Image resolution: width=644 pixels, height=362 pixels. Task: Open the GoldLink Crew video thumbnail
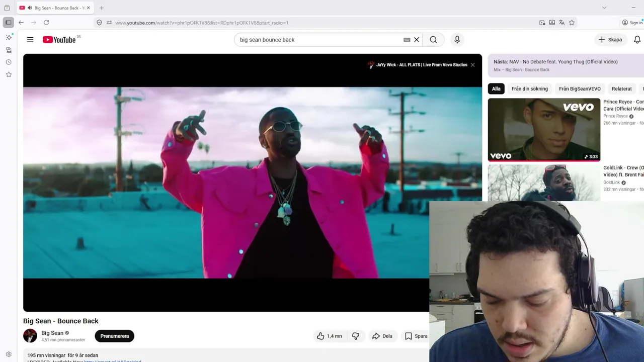coord(544,183)
